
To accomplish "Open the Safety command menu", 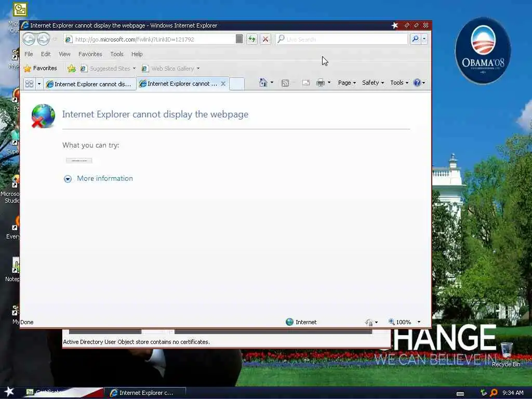I will pyautogui.click(x=373, y=83).
